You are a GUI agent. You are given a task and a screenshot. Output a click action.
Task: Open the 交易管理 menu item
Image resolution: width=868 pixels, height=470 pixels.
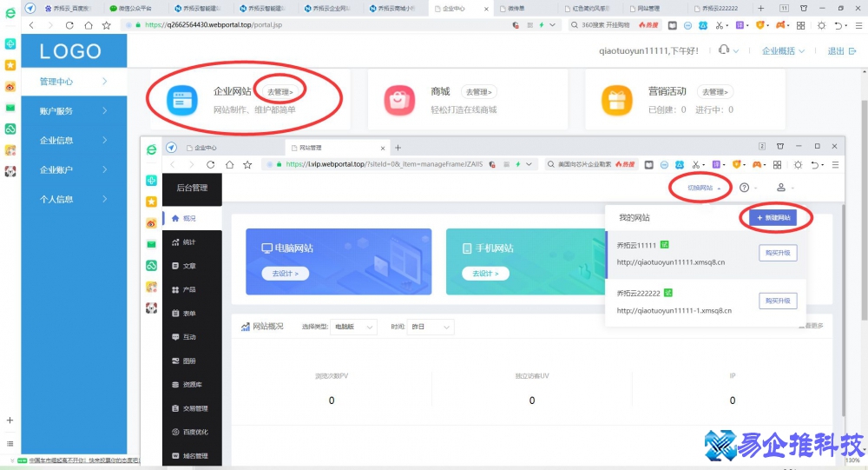pos(192,408)
